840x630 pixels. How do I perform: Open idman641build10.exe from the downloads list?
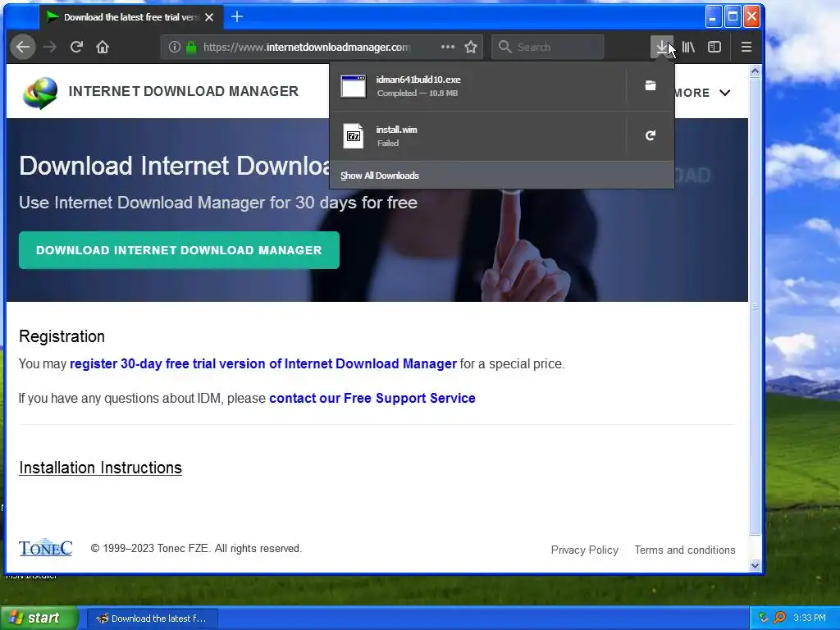pyautogui.click(x=478, y=86)
